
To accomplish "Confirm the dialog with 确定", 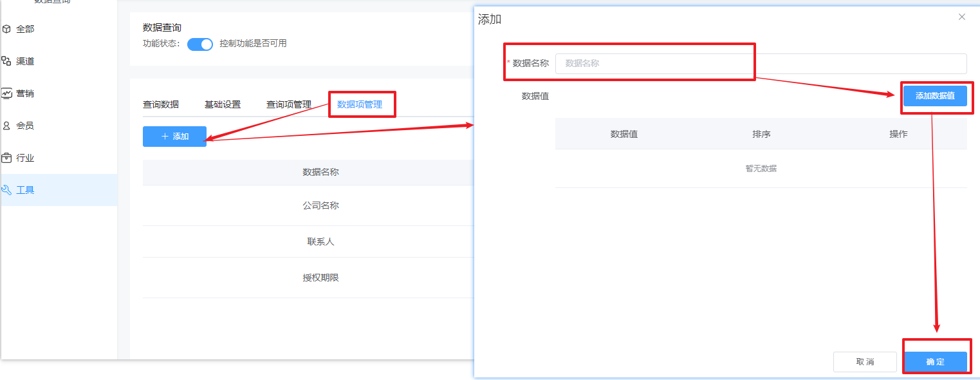I will pyautogui.click(x=936, y=361).
